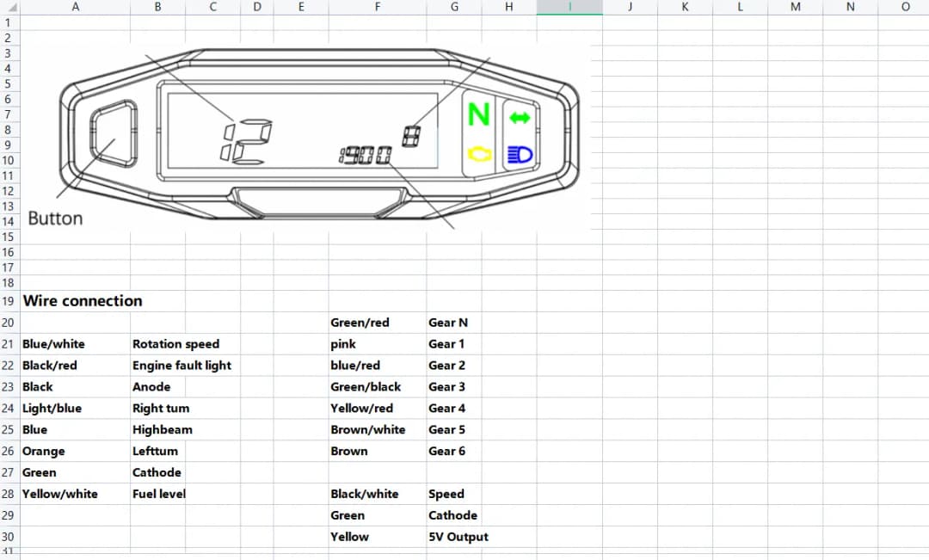This screenshot has width=929, height=560.
Task: Select row 28 header
Action: (x=9, y=494)
